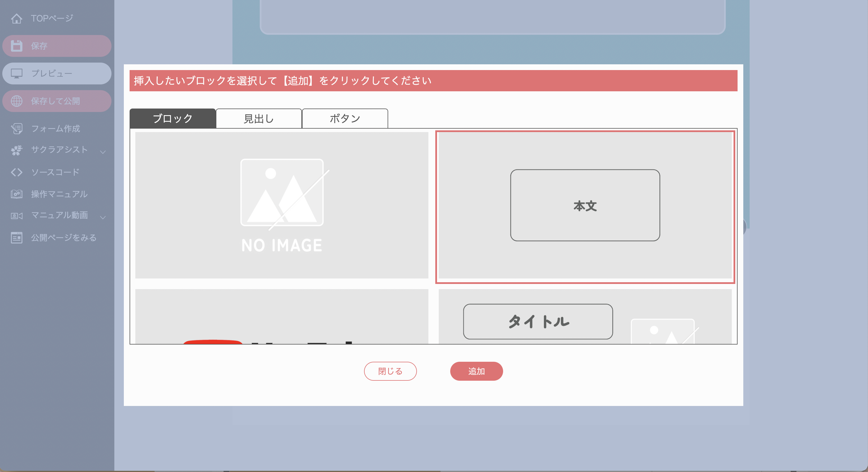
Task: Click the floppy disk save icon
Action: pyautogui.click(x=16, y=46)
